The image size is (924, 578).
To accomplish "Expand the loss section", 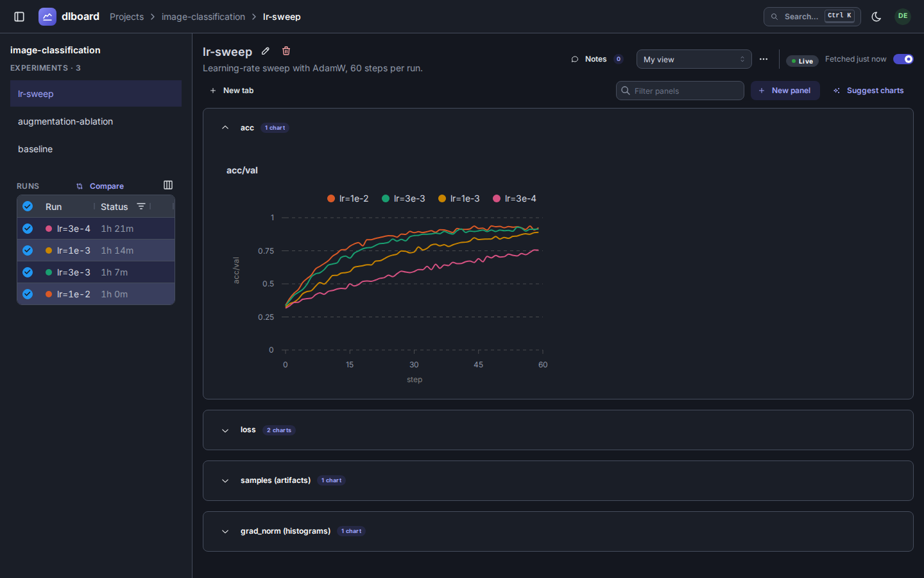I will click(225, 430).
